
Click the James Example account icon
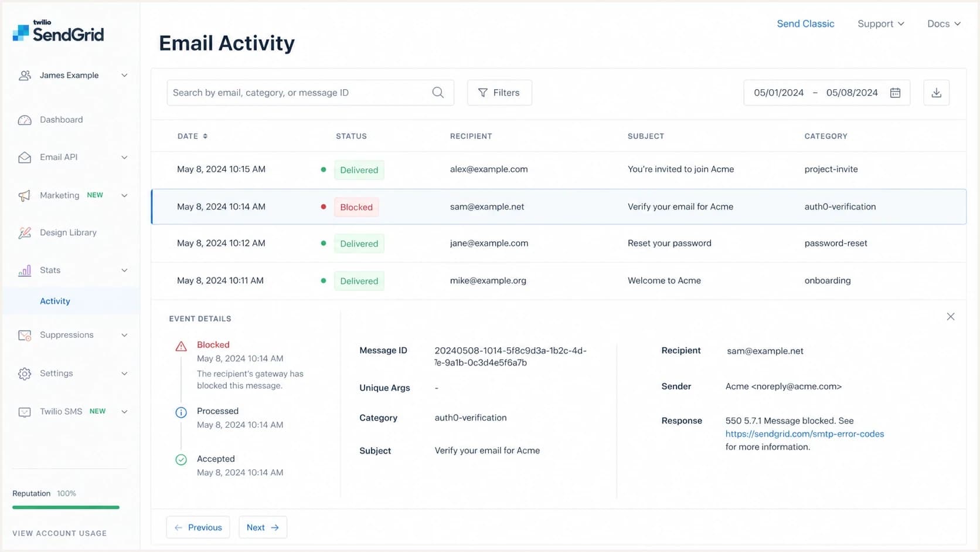point(25,76)
